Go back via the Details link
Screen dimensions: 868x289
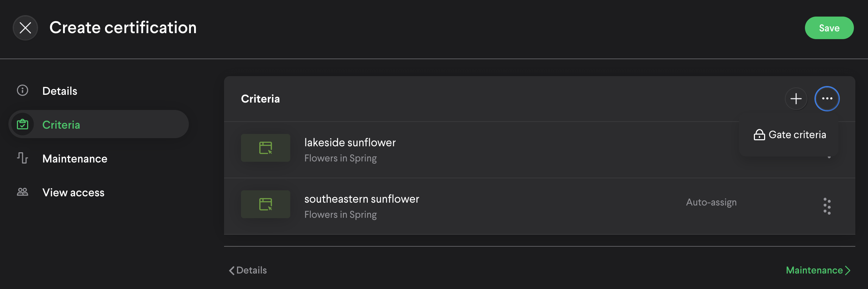pos(248,270)
